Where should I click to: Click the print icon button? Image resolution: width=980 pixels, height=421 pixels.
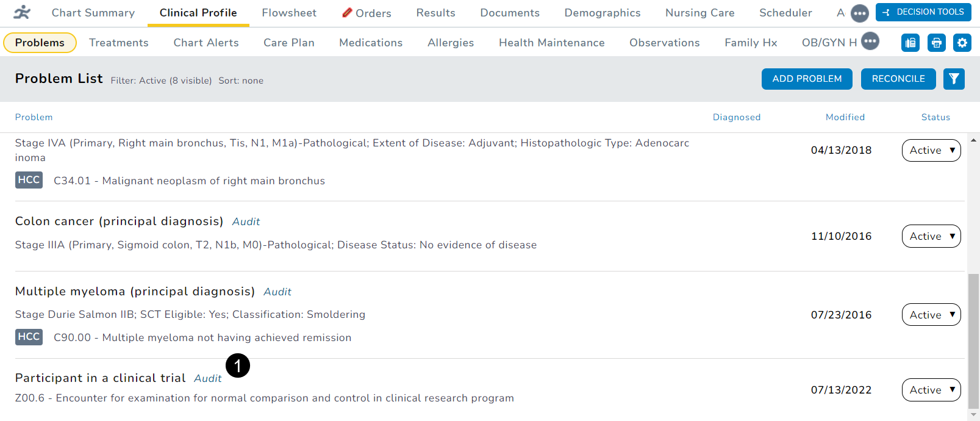[936, 43]
